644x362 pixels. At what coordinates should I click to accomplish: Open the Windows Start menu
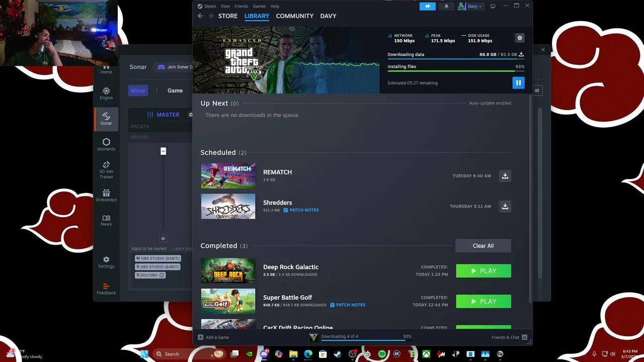pos(144,354)
